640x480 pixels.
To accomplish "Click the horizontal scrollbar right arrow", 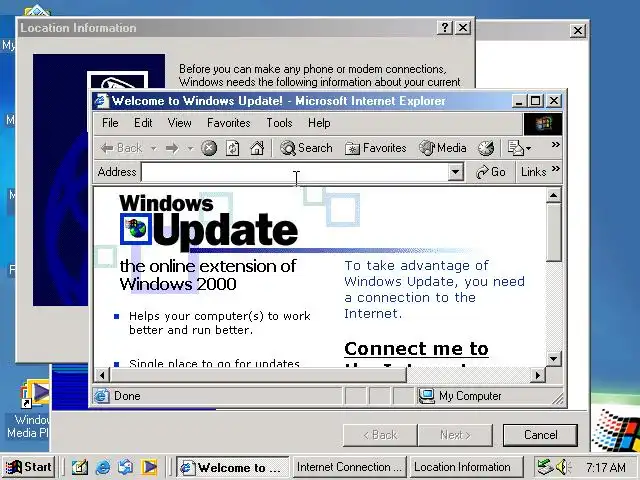I will pos(538,375).
